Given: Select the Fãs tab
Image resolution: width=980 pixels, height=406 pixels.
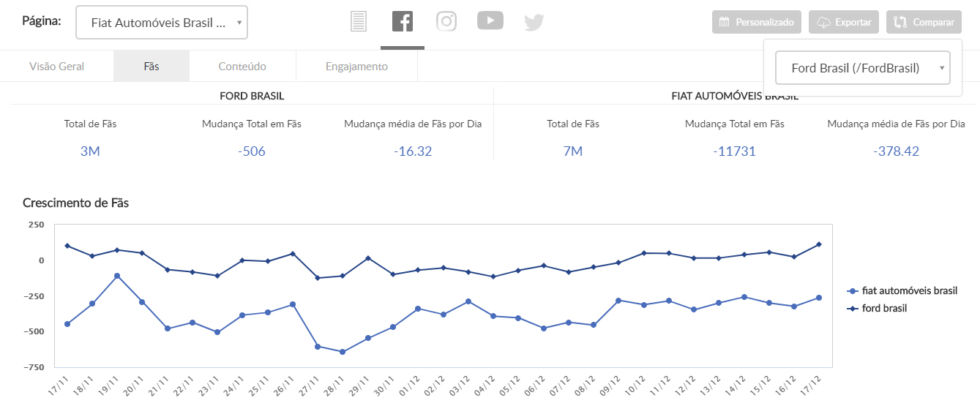Looking at the screenshot, I should point(152,67).
